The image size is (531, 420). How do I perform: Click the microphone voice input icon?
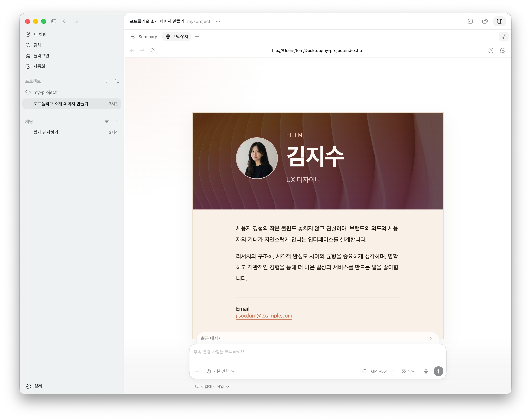[426, 371]
